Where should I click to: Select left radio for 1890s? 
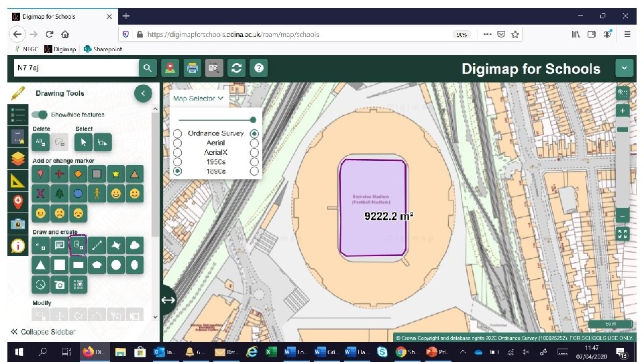pos(177,171)
